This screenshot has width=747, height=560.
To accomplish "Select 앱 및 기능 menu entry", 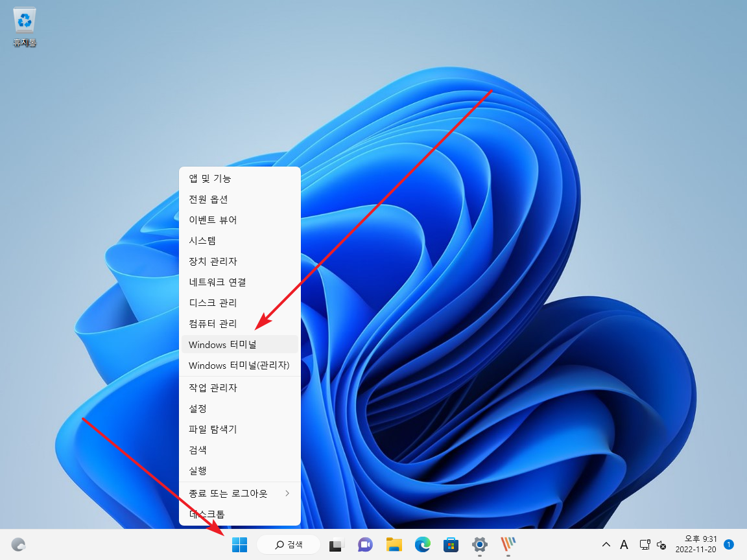I will 240,179.
